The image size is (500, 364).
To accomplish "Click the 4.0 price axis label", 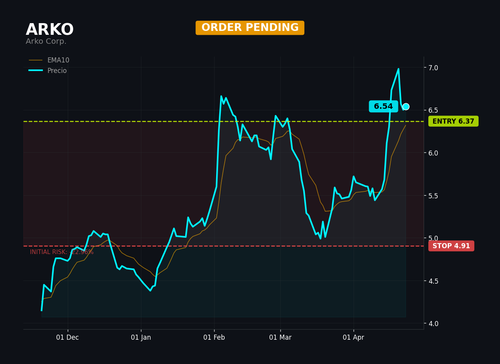I will (x=433, y=324).
